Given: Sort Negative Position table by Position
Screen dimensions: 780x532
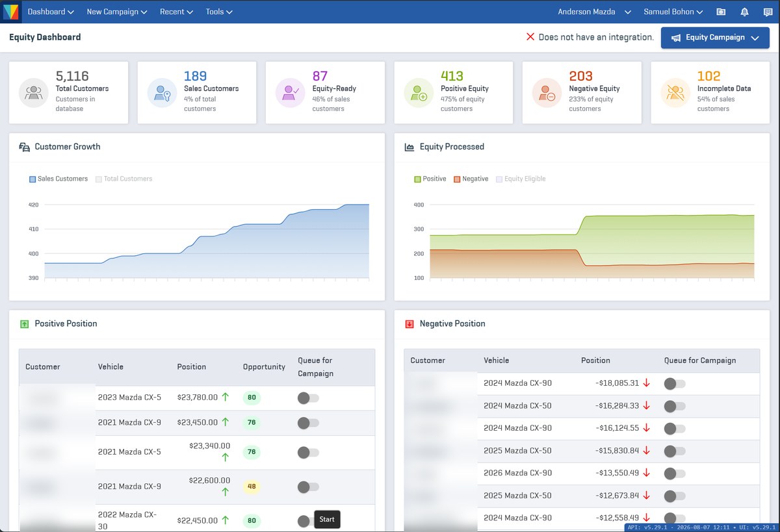Looking at the screenshot, I should [595, 361].
